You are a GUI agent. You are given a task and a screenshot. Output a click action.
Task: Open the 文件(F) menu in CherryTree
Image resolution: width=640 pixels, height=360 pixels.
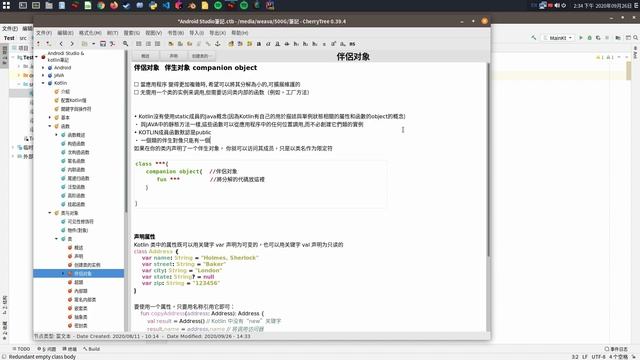click(44, 33)
